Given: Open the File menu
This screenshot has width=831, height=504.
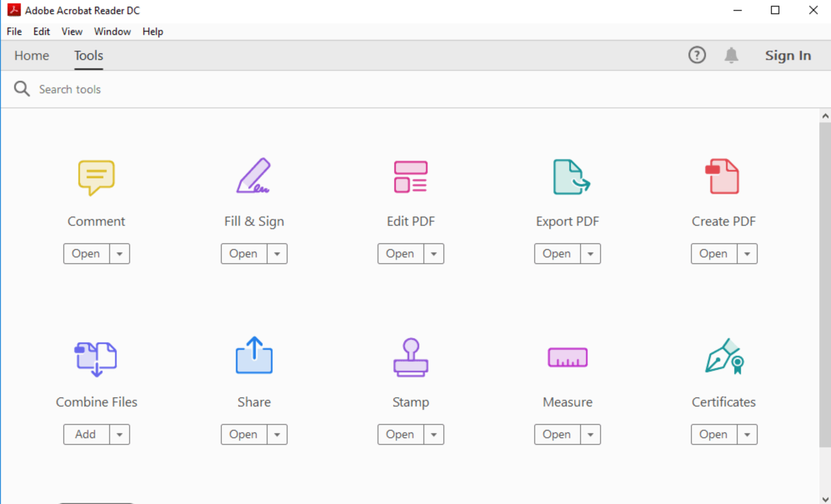Looking at the screenshot, I should (x=14, y=32).
